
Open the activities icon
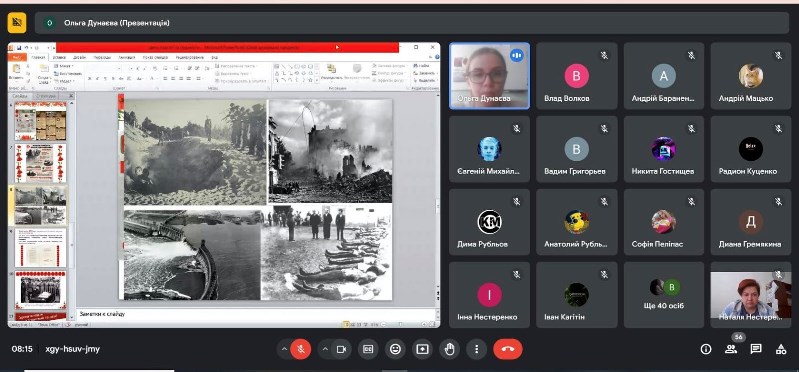coord(781,349)
